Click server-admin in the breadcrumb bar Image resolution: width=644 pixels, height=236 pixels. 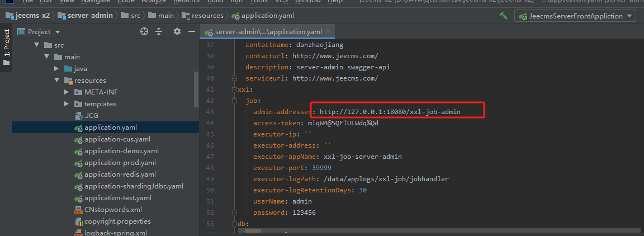(x=90, y=16)
